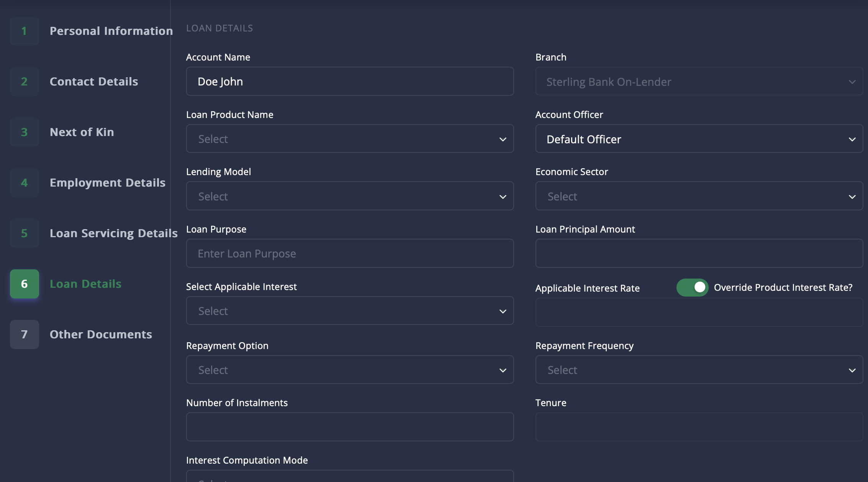Go to Personal Information step
868x482 pixels.
111,31
